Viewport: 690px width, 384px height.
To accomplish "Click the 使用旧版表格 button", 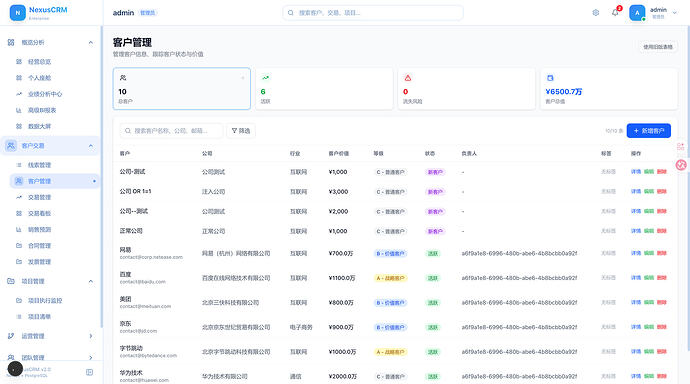I will pos(658,47).
